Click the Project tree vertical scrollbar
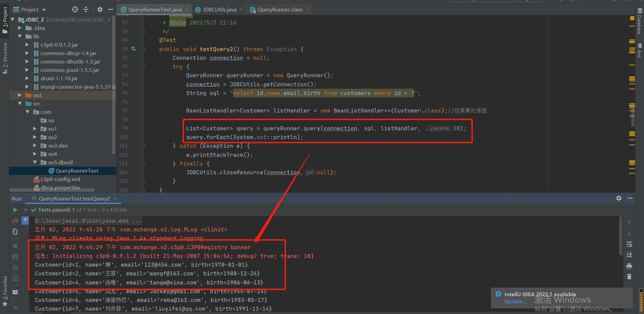 point(114,84)
